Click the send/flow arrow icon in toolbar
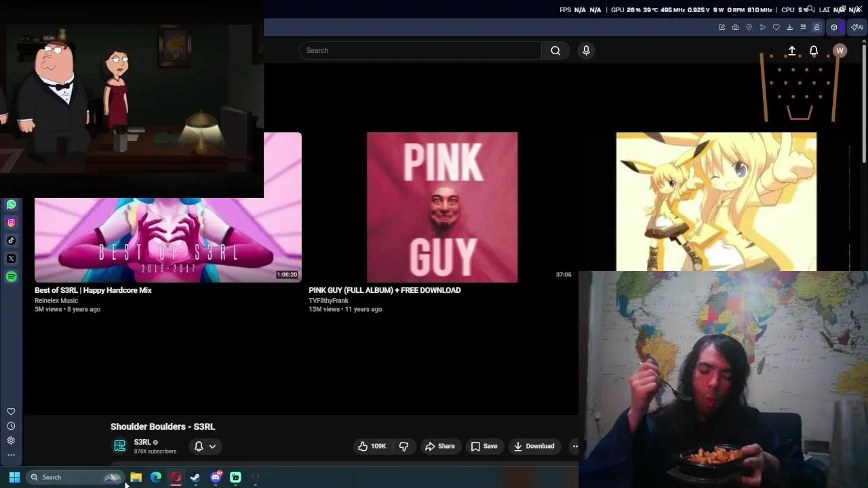 point(762,27)
